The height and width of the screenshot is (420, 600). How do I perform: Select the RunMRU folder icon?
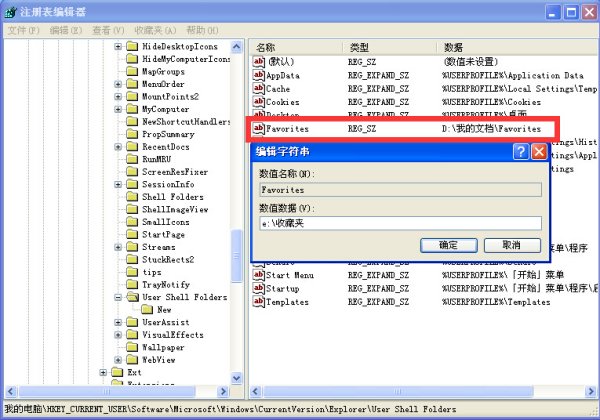click(132, 159)
